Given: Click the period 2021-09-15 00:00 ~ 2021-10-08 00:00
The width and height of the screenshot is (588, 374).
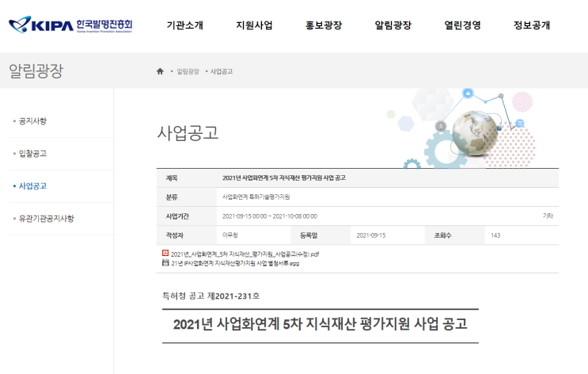Looking at the screenshot, I should tap(270, 216).
